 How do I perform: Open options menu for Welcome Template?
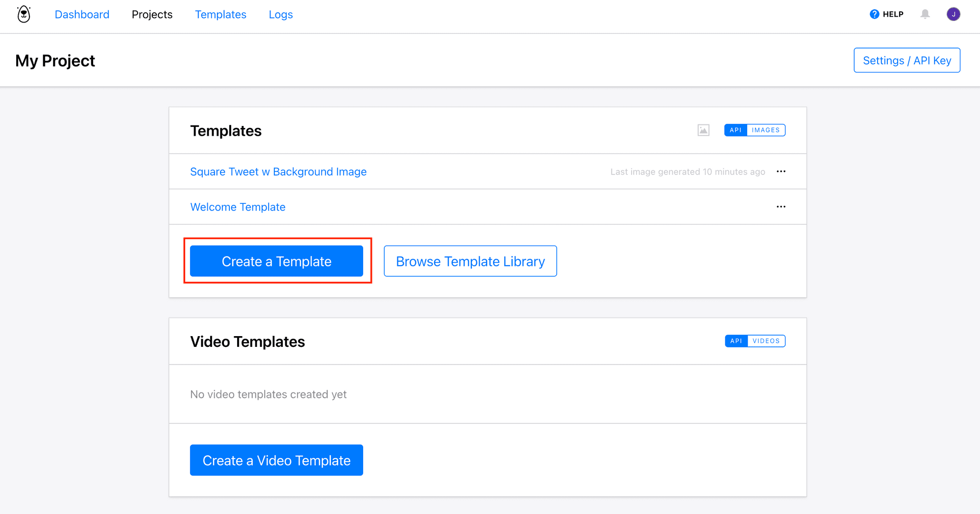tap(781, 207)
